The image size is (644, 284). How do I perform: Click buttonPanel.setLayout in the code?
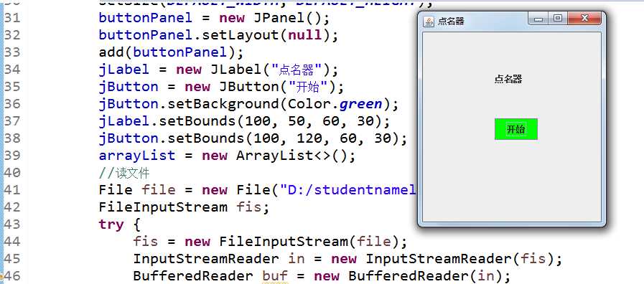click(x=189, y=35)
